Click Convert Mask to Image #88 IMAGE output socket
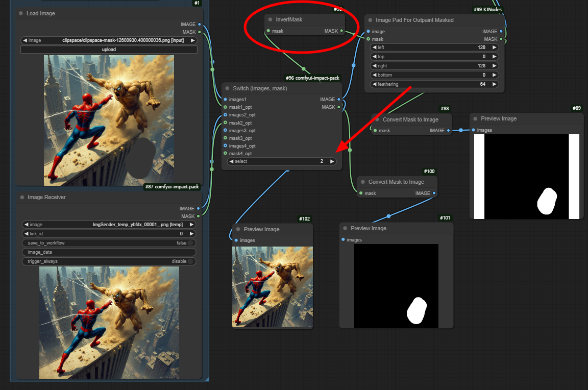This screenshot has width=588, height=390. (x=449, y=131)
